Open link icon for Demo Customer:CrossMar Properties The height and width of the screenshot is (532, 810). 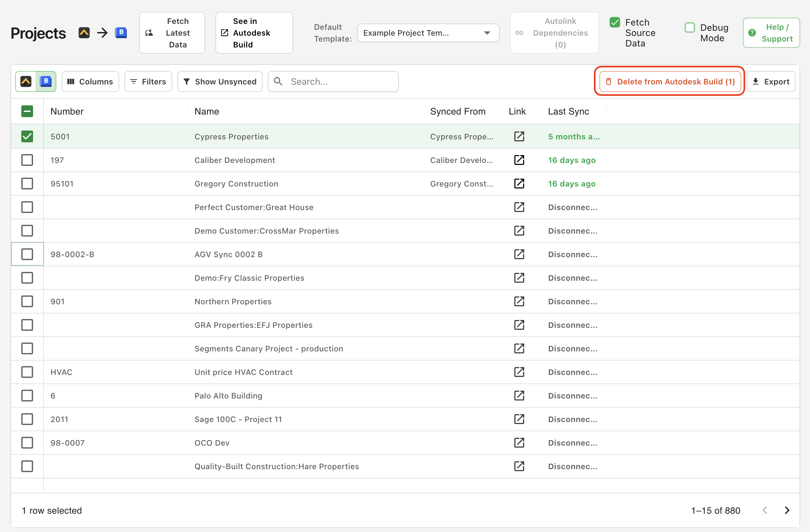(x=519, y=231)
